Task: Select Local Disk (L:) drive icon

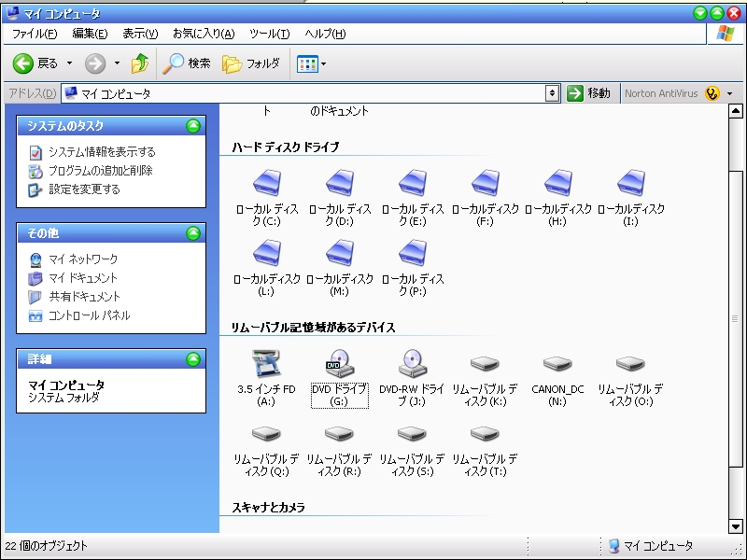Action: 267,252
